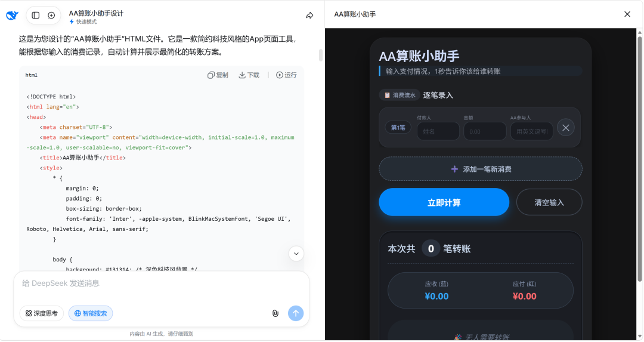Viewport: 644px width, 342px height.
Task: Select the transfer count value 0
Action: click(431, 249)
